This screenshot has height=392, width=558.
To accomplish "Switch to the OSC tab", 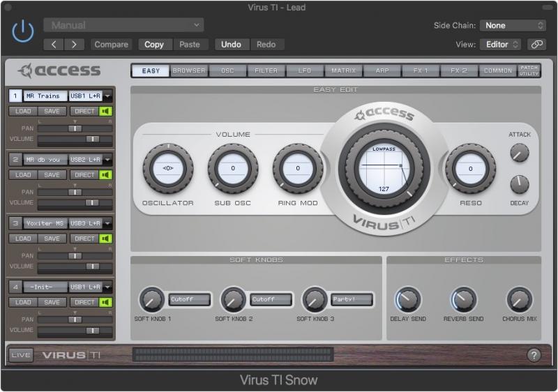I will click(227, 70).
